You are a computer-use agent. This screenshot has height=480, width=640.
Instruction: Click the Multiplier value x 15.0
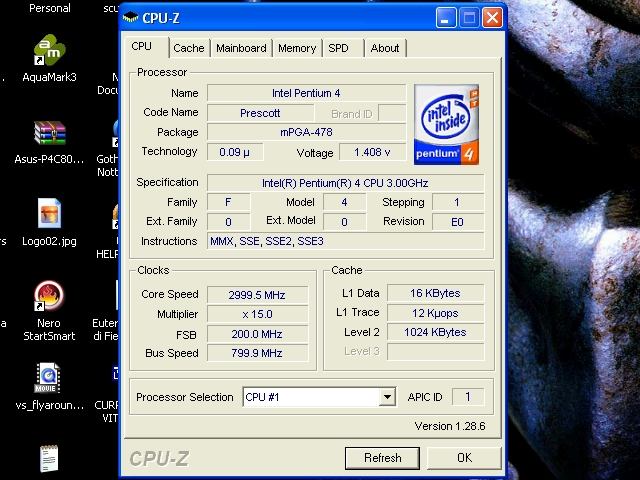[x=257, y=314]
